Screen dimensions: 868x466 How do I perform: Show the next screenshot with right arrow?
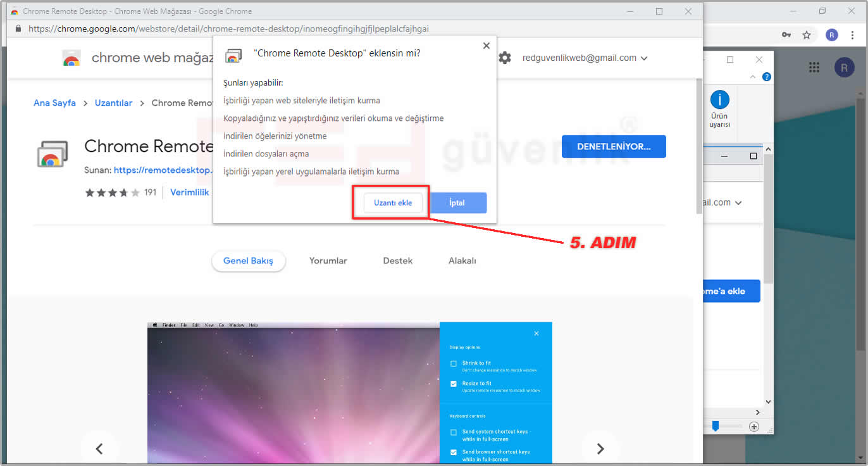pyautogui.click(x=600, y=448)
